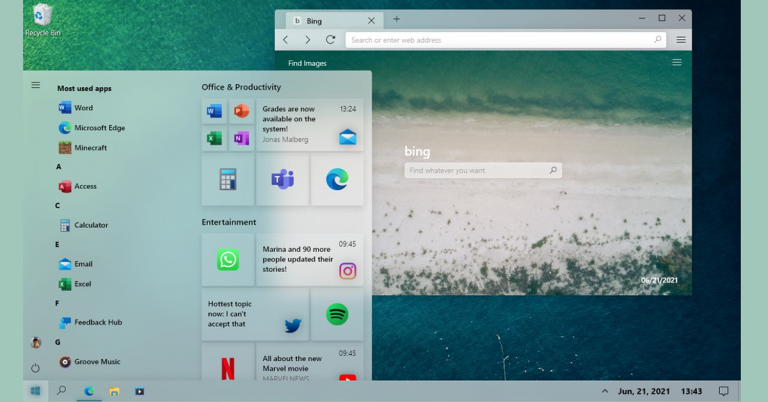Screen dimensions: 768x402
Task: Go forward in the browser
Action: click(308, 40)
